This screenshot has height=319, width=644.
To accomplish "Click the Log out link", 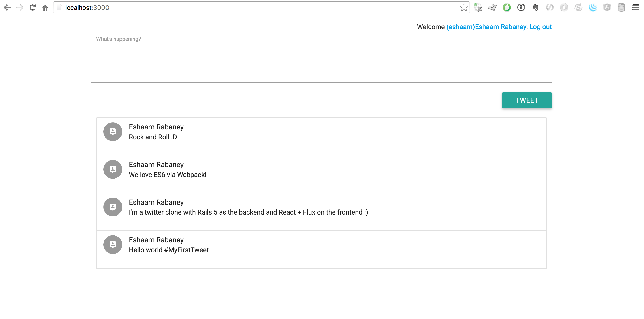I will click(x=540, y=27).
